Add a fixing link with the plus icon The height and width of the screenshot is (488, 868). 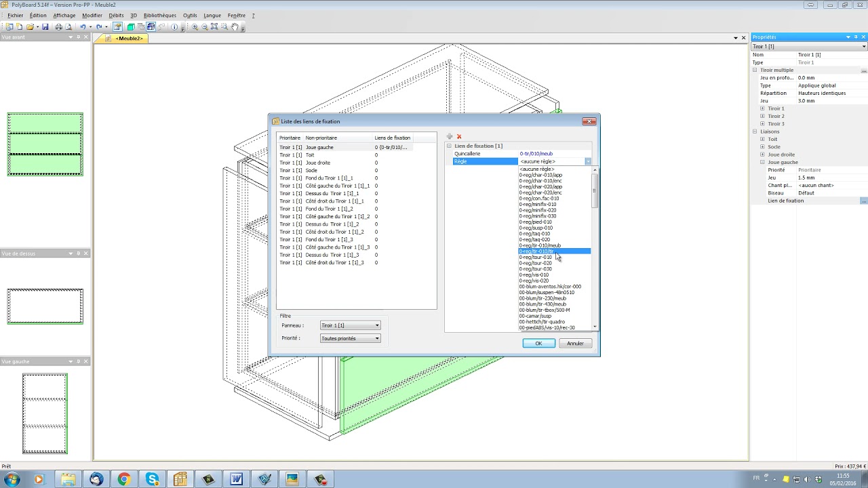[x=450, y=137]
